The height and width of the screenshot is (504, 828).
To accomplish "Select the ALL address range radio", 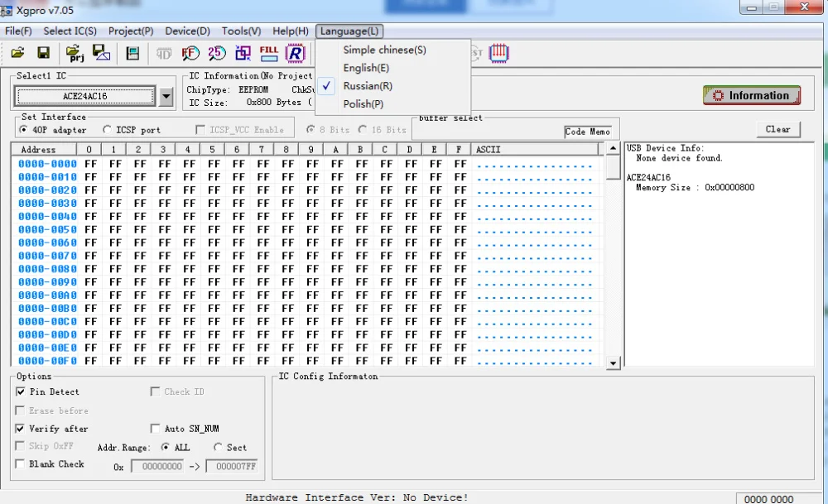I will tap(166, 447).
